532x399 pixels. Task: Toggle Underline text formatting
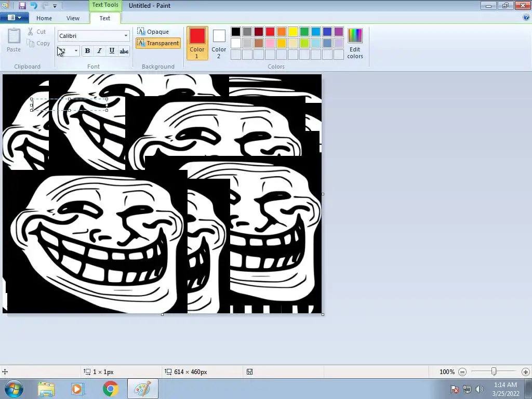point(112,51)
